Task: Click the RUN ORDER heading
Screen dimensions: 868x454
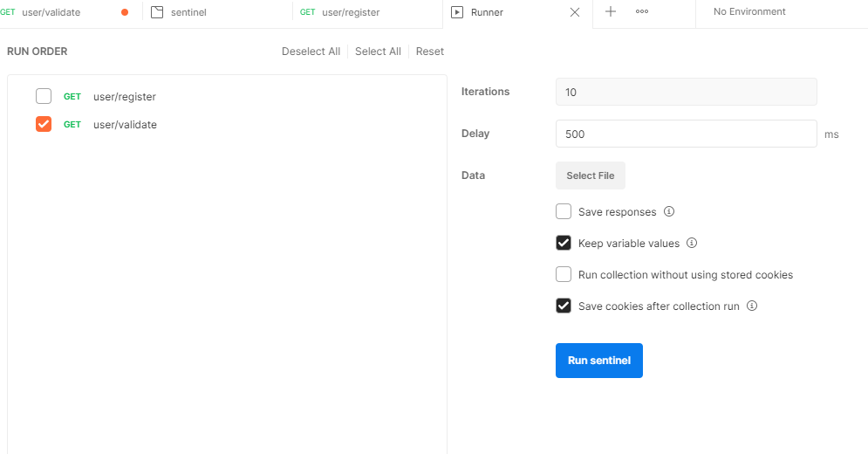Action: tap(38, 51)
